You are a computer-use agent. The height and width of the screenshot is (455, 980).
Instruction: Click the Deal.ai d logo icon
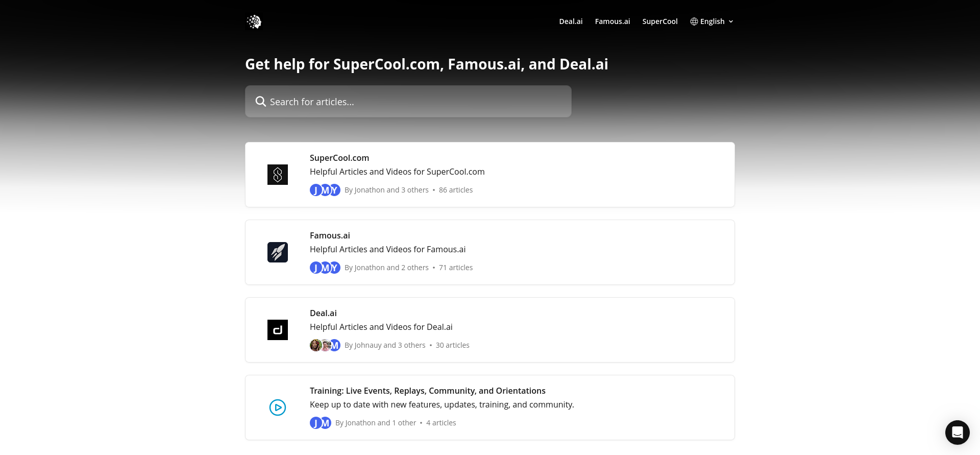click(278, 330)
